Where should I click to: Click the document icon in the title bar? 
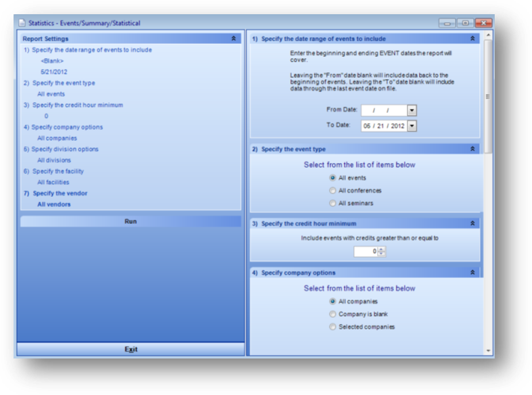(x=22, y=23)
